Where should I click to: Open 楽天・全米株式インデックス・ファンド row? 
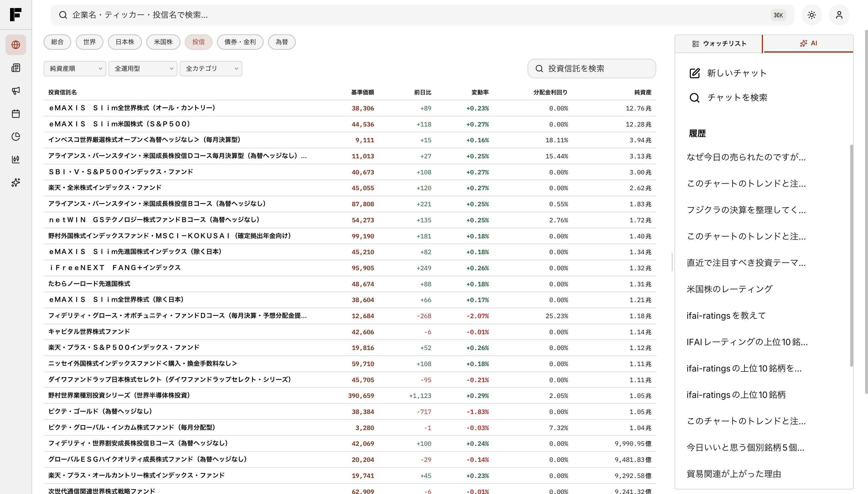(x=350, y=188)
